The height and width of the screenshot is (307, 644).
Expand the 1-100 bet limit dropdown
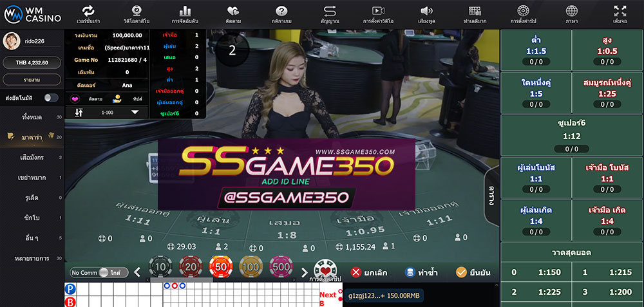pos(135,112)
